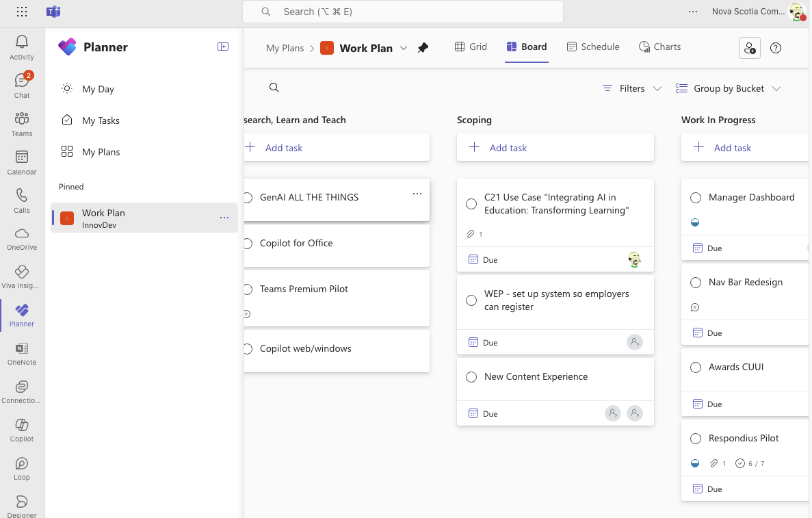Open the share plan members icon
812x518 pixels.
[750, 48]
